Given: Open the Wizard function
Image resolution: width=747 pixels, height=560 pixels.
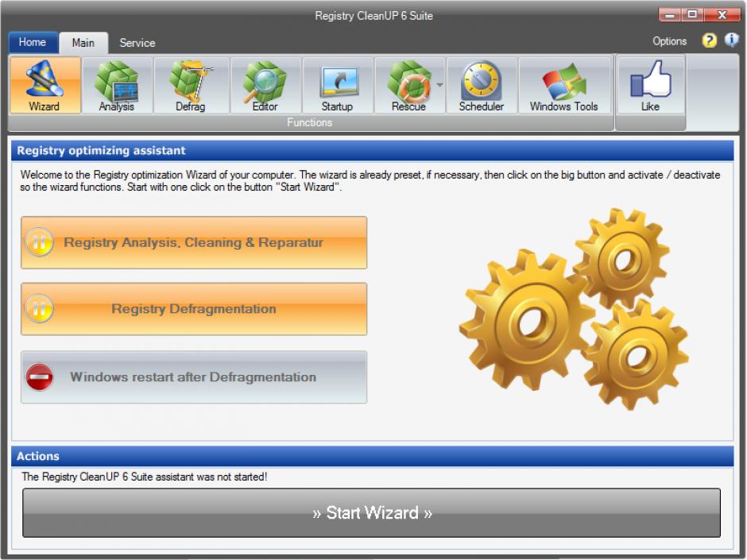Looking at the screenshot, I should 45,85.
